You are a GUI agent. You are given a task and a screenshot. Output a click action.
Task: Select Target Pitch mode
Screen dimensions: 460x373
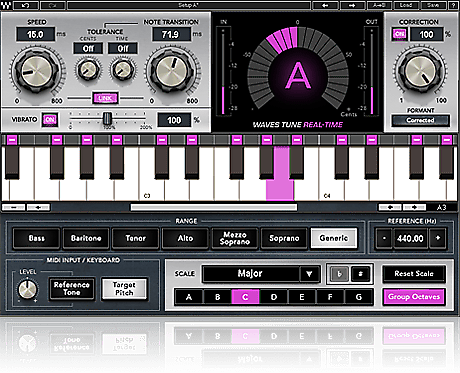124,289
